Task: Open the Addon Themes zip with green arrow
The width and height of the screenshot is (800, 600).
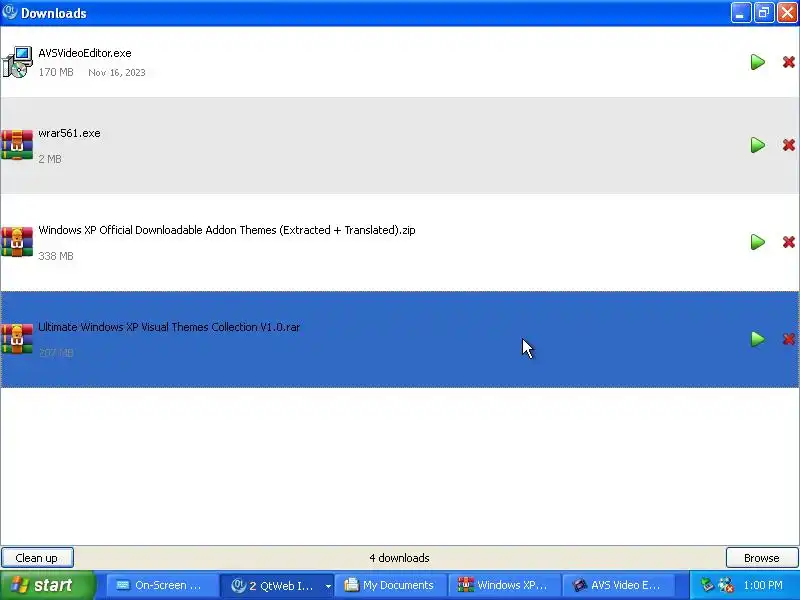Action: (x=758, y=242)
